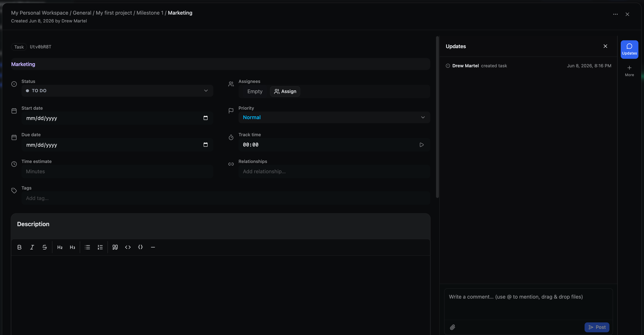Screen dimensions: 644x335
Task: Insert code block with braces icon
Action: coord(141,247)
